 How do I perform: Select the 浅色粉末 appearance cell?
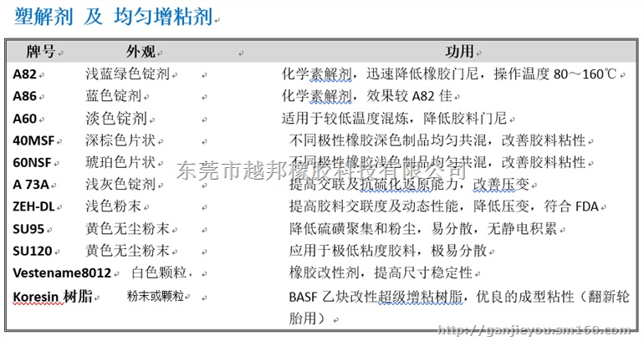pos(114,206)
